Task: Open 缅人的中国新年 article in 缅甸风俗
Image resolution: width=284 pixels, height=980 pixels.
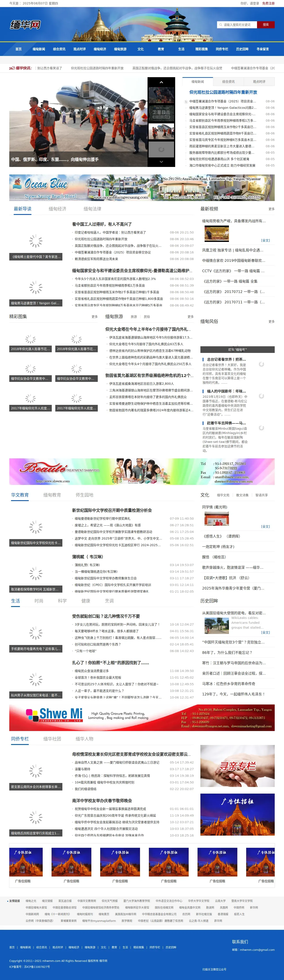Action: (x=226, y=391)
